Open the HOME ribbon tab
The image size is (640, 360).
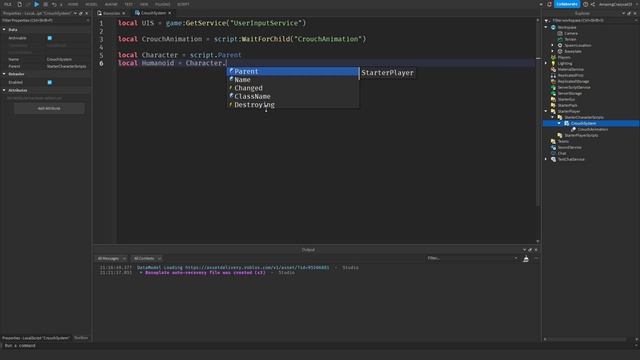click(73, 4)
